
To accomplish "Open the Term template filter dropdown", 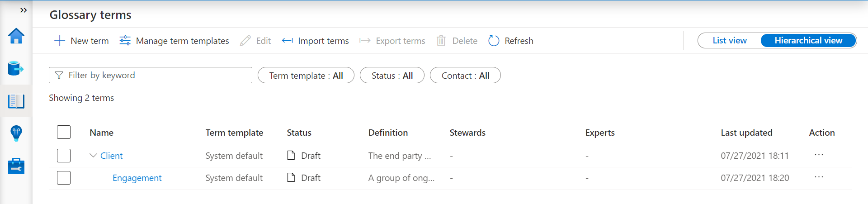I will (306, 76).
